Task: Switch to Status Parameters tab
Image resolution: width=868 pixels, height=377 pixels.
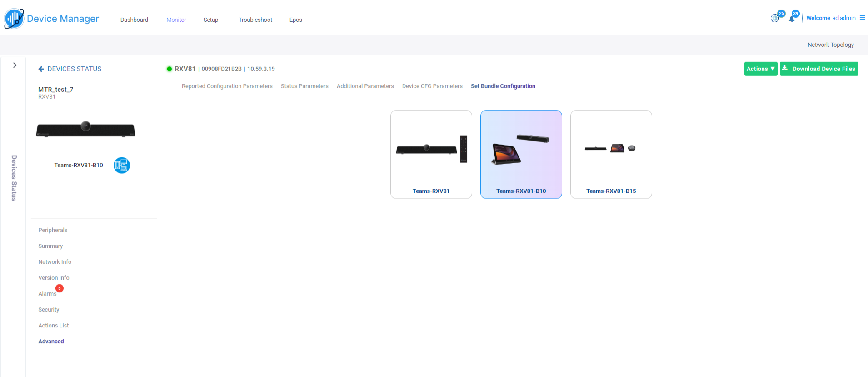Action: (304, 86)
